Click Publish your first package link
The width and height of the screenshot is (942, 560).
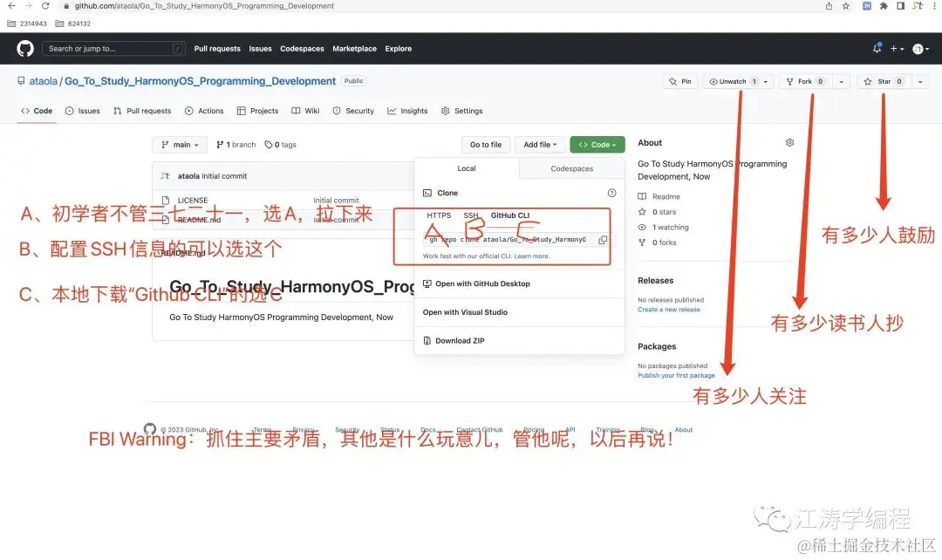pyautogui.click(x=677, y=376)
